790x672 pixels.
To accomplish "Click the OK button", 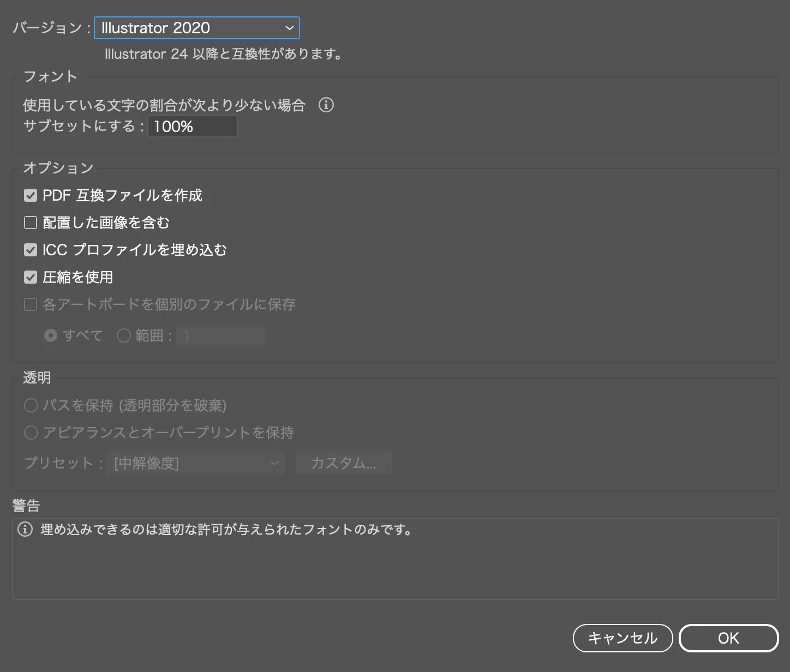I will click(728, 638).
